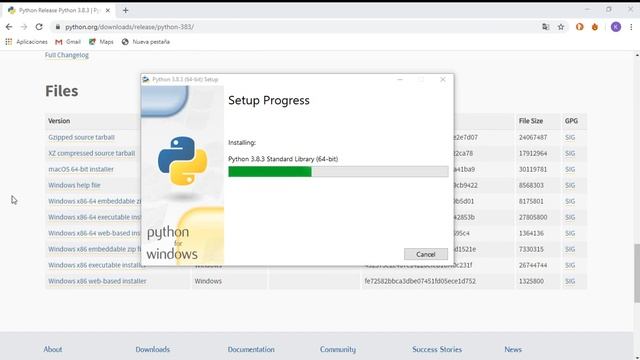Screen dimensions: 640x360
Task: Select MD5 hash fe72582bbca3dbe07451fd05ece1d752
Action: click(x=420, y=281)
